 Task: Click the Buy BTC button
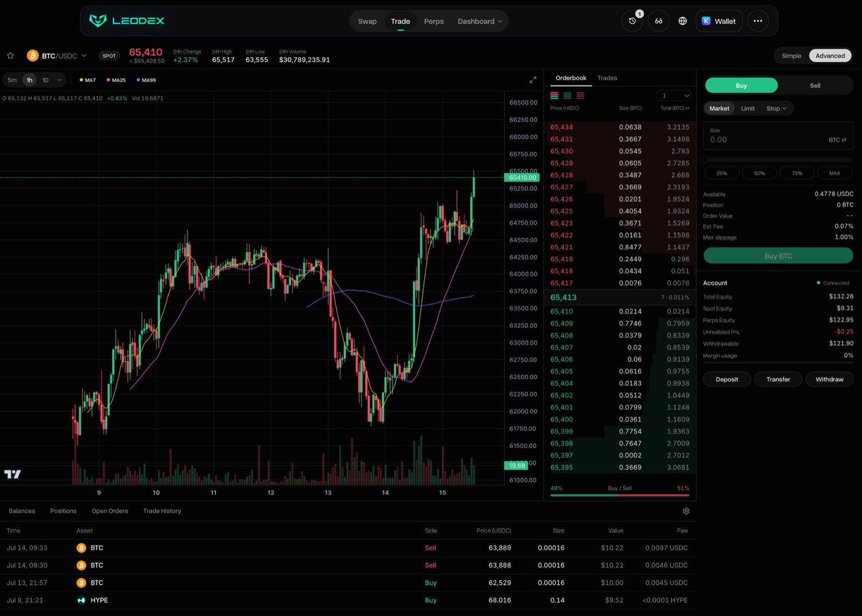(x=778, y=256)
